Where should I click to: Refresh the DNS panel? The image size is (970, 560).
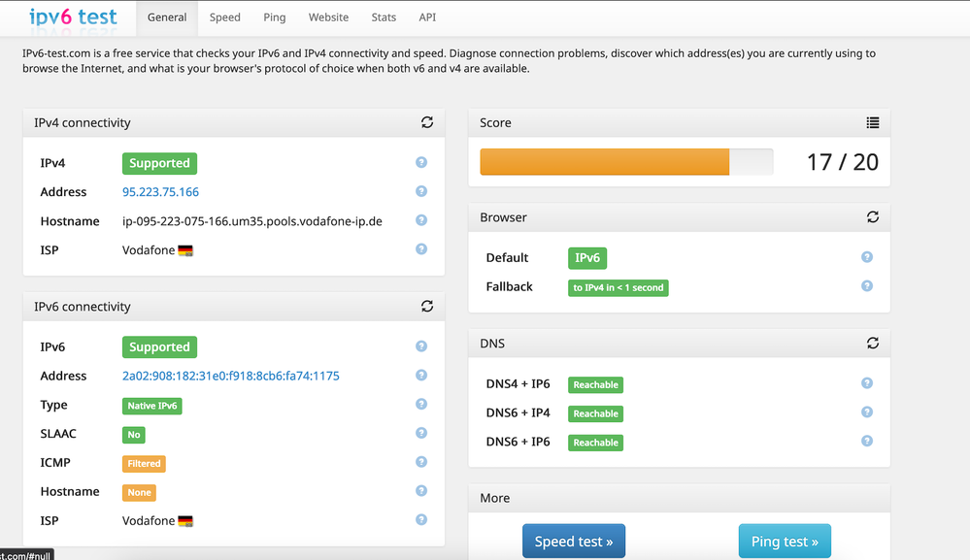pyautogui.click(x=872, y=343)
